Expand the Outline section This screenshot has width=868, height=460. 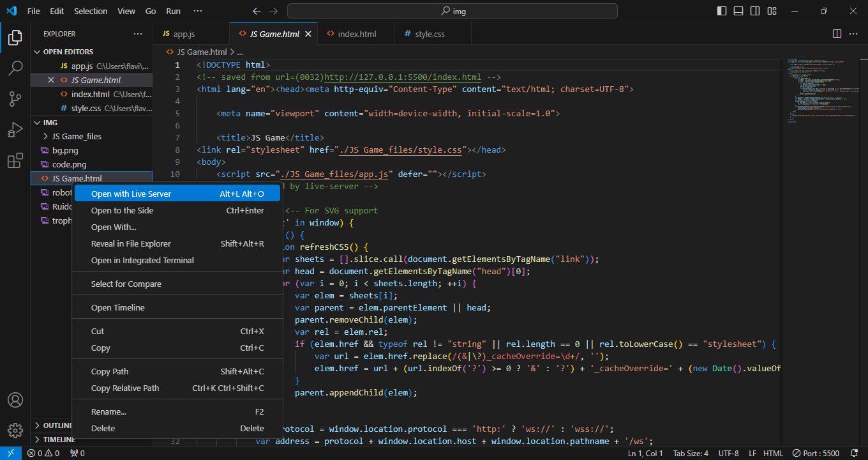[x=52, y=425]
